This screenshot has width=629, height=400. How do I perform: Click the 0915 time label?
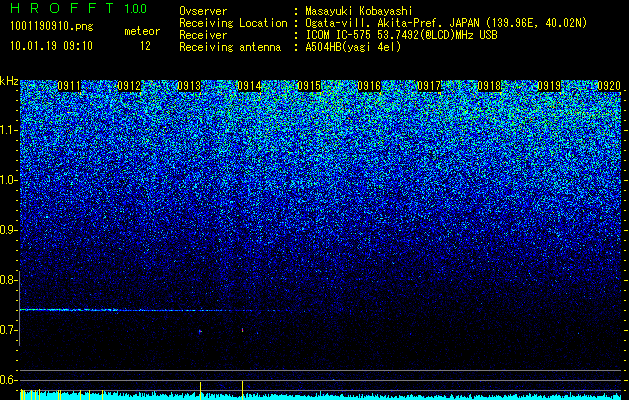click(x=309, y=86)
